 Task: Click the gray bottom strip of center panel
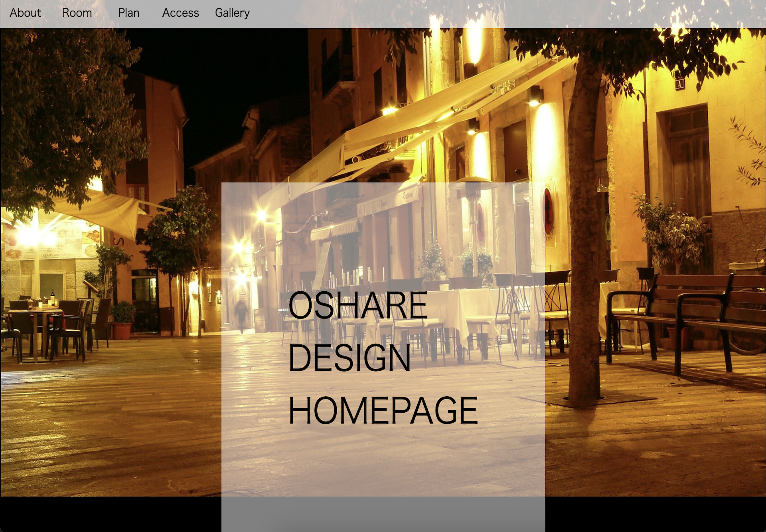point(383,514)
